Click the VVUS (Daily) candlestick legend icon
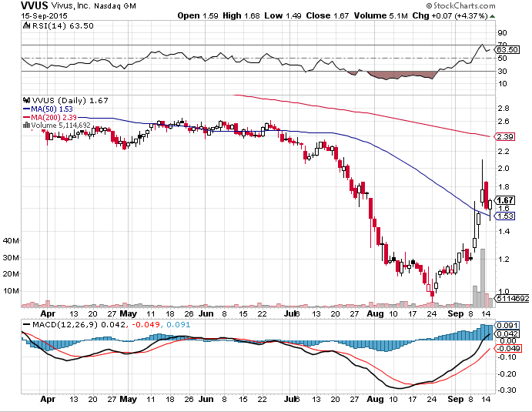 [26, 99]
